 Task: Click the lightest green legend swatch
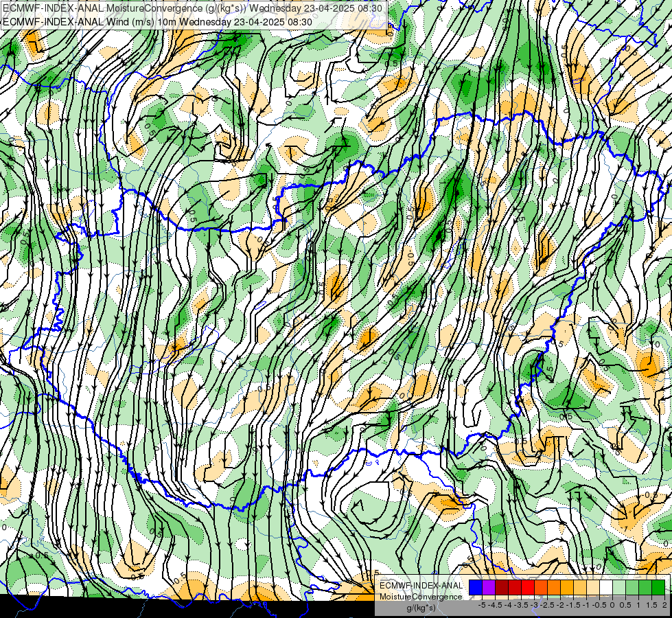pyautogui.click(x=619, y=587)
